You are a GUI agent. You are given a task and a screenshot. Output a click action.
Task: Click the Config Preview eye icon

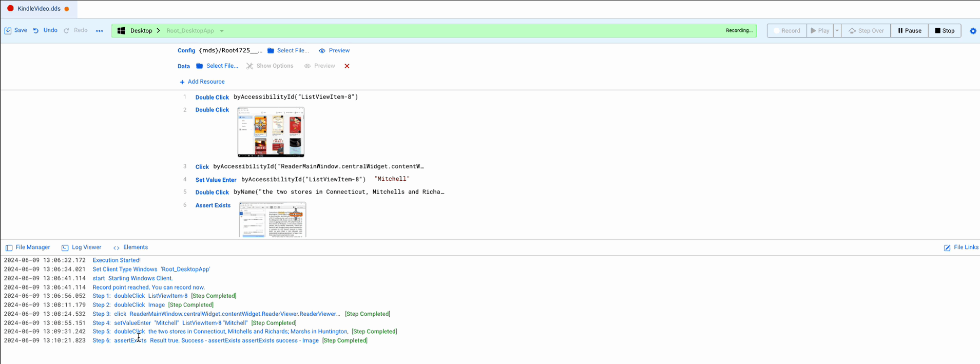tap(322, 51)
